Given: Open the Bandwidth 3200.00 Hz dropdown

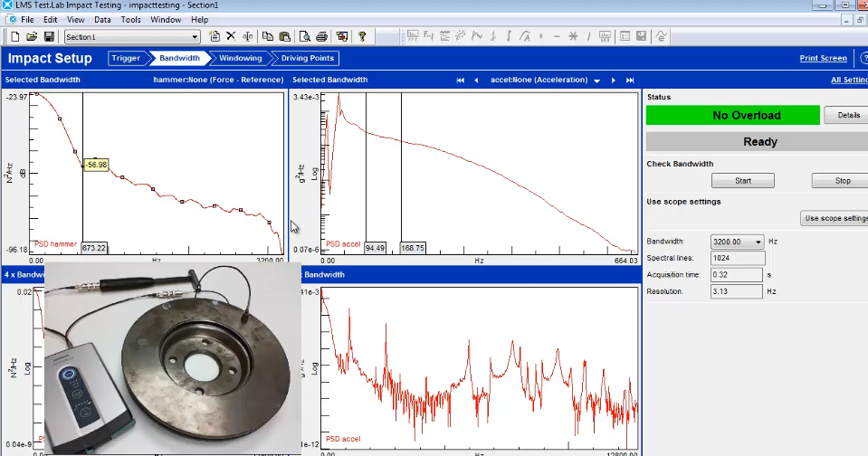Looking at the screenshot, I should click(759, 242).
